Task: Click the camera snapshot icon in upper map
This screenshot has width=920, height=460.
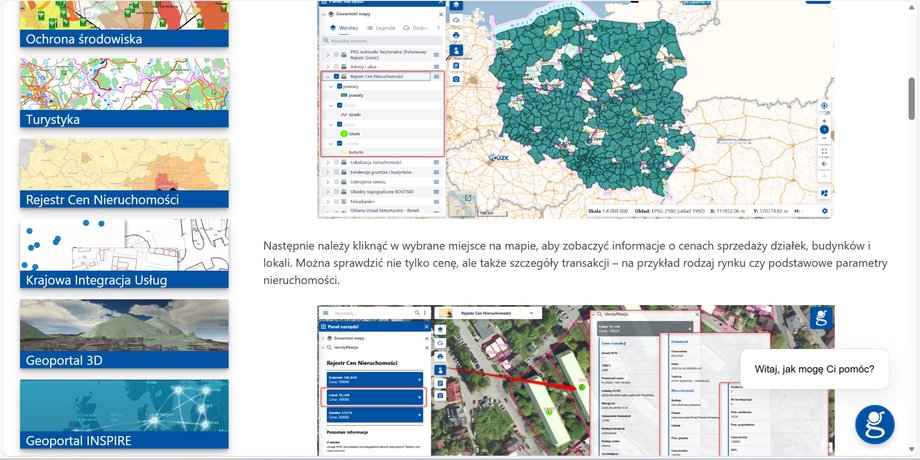Action: [456, 78]
